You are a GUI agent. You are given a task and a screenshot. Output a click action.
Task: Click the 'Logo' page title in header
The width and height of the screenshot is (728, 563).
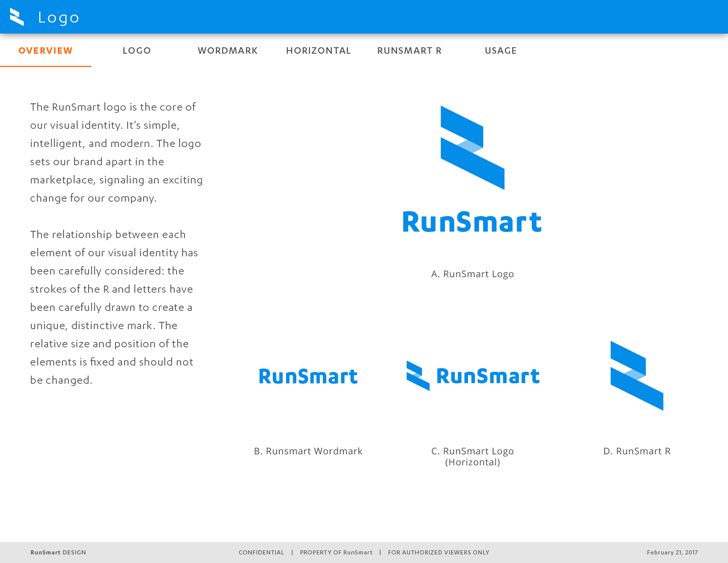click(59, 18)
